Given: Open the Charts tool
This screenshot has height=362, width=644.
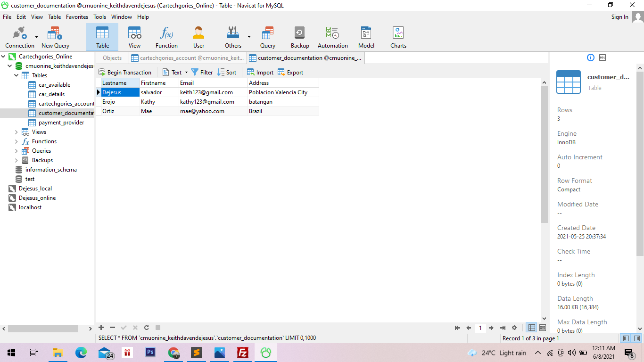Looking at the screenshot, I should [398, 37].
